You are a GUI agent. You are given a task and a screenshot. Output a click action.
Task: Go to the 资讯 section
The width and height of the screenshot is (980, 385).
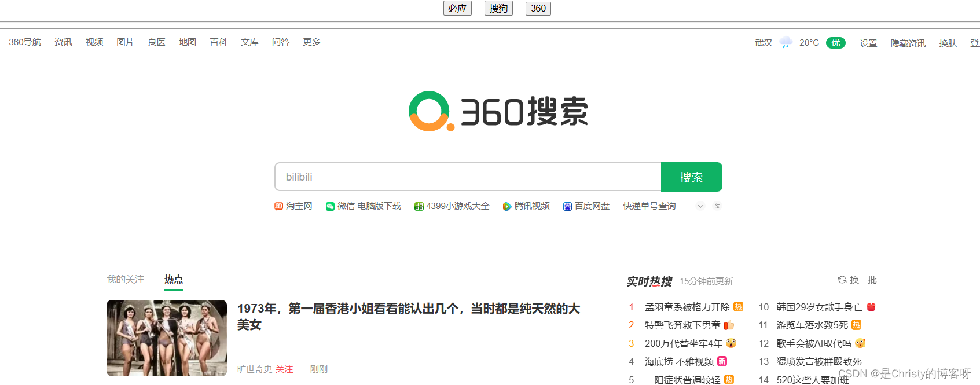pos(63,42)
